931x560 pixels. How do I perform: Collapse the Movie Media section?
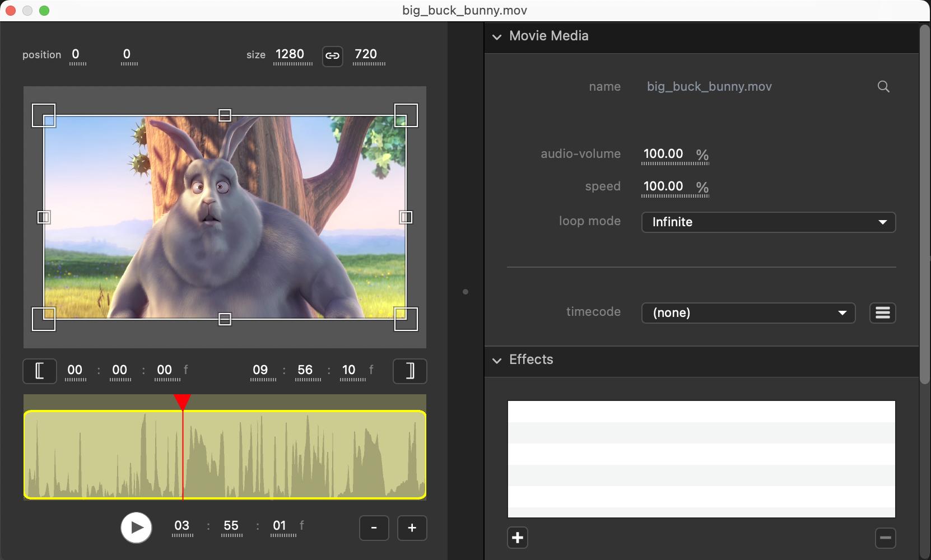coord(497,37)
